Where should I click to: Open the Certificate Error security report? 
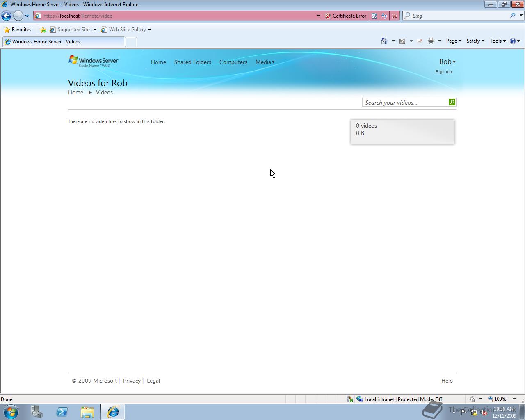pos(345,16)
